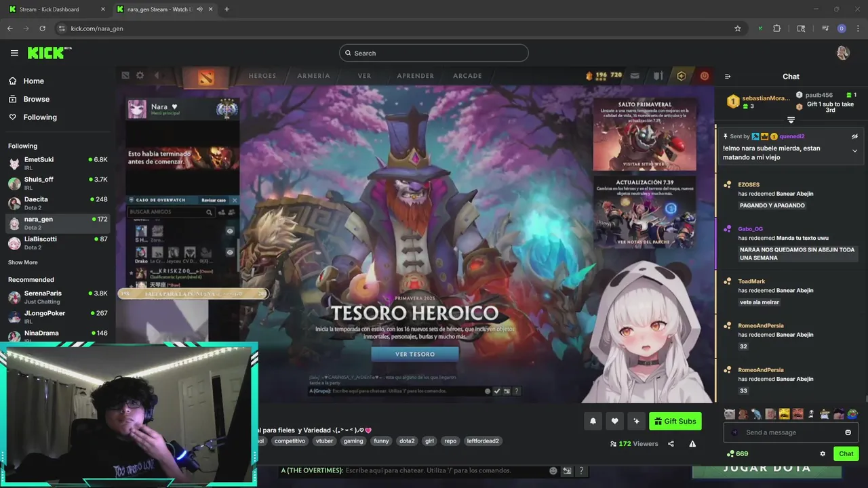Open the ARMERÍA tab in Dota menu
868x488 pixels.
(313, 76)
